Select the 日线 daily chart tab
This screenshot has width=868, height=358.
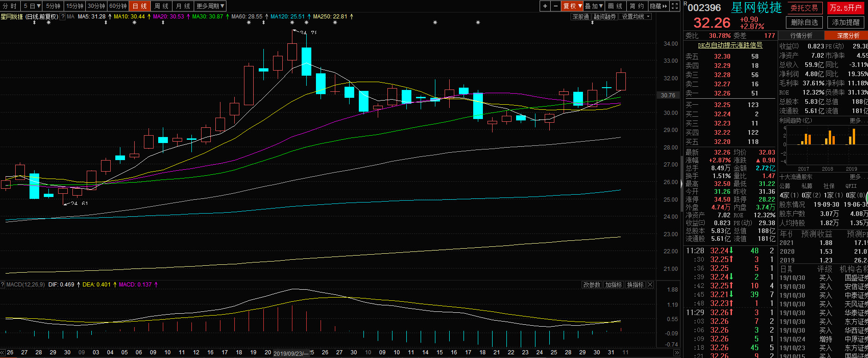[x=140, y=6]
